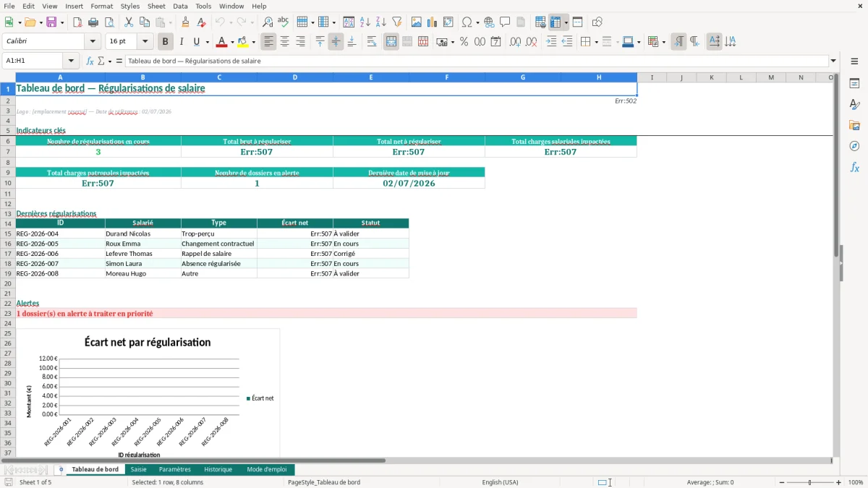
Task: Click Select Function sigma button
Action: (101, 61)
